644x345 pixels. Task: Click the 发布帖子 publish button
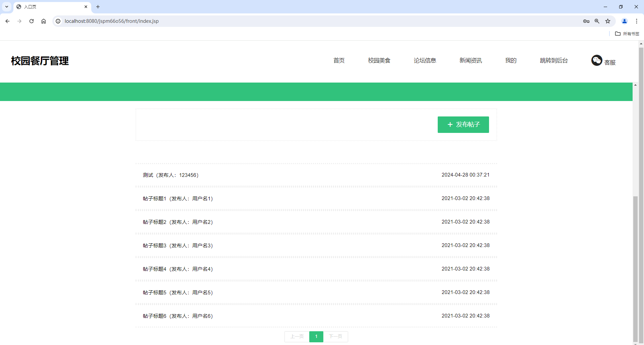[463, 125]
